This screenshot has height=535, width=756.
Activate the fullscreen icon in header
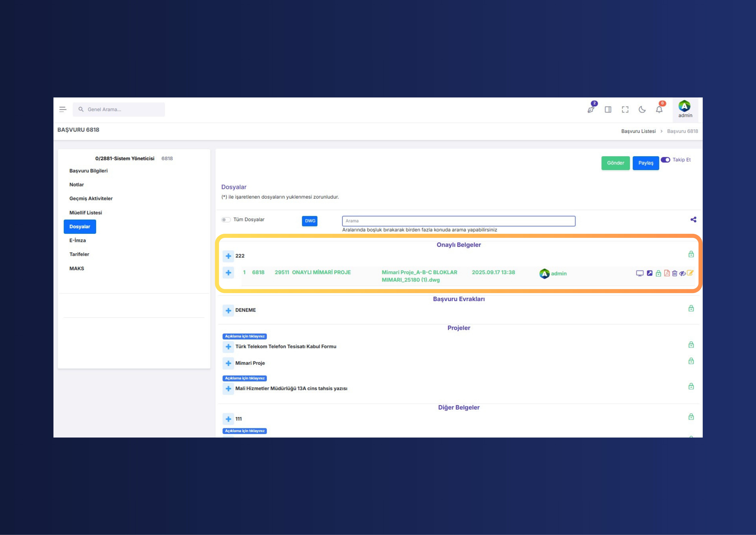625,109
